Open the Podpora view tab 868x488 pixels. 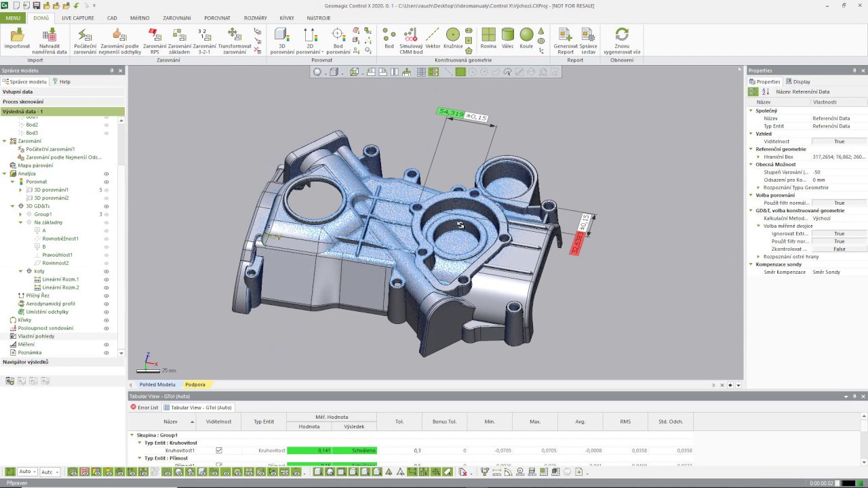195,384
